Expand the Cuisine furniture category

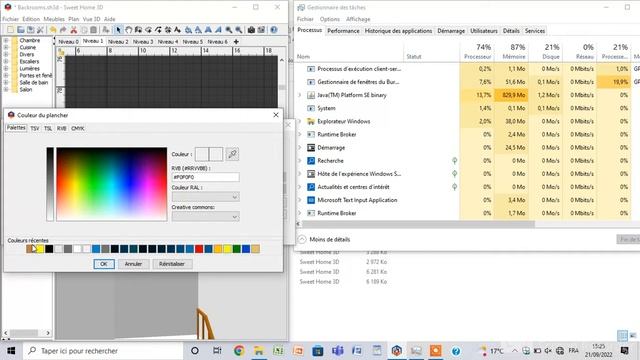(6, 47)
